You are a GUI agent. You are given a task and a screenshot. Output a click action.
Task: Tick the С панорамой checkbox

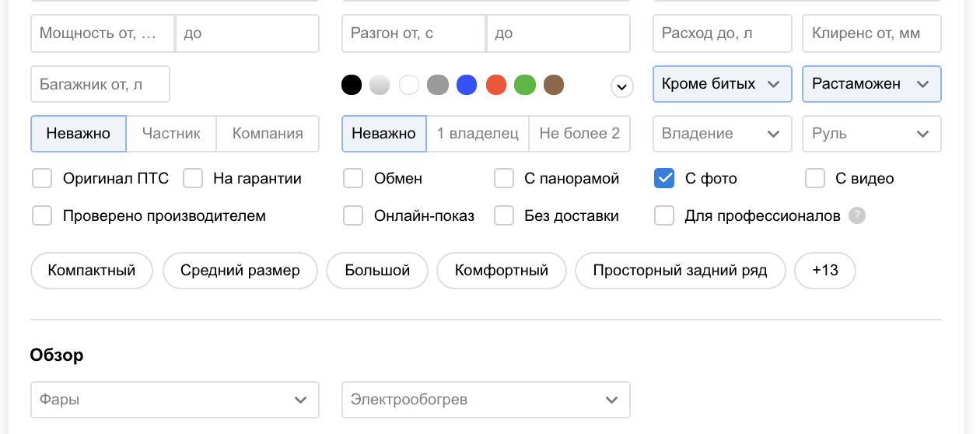(x=504, y=178)
